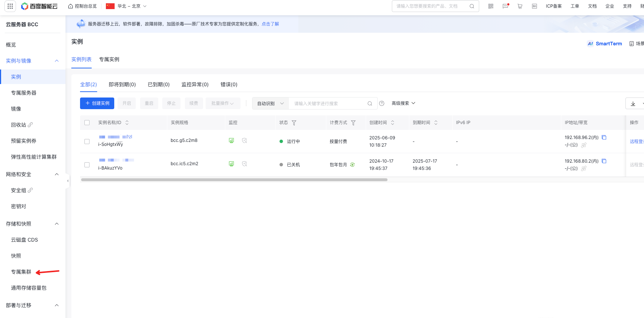Switch language with the En icon

(x=534, y=6)
